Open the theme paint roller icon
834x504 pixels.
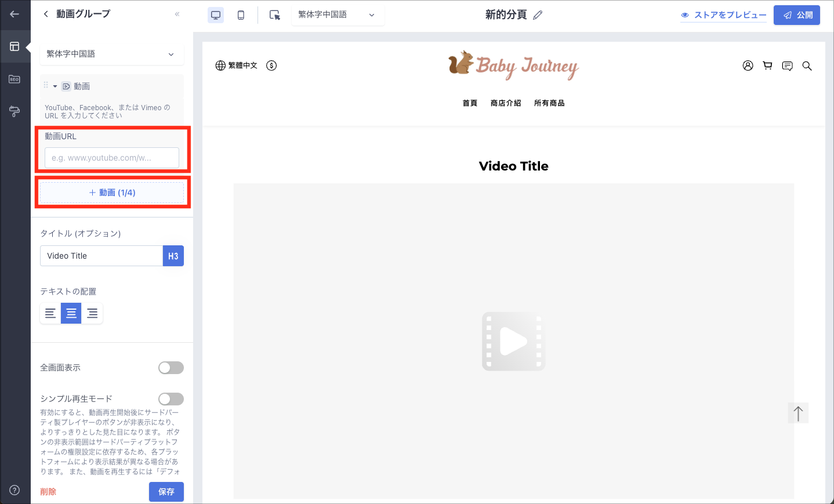click(14, 111)
